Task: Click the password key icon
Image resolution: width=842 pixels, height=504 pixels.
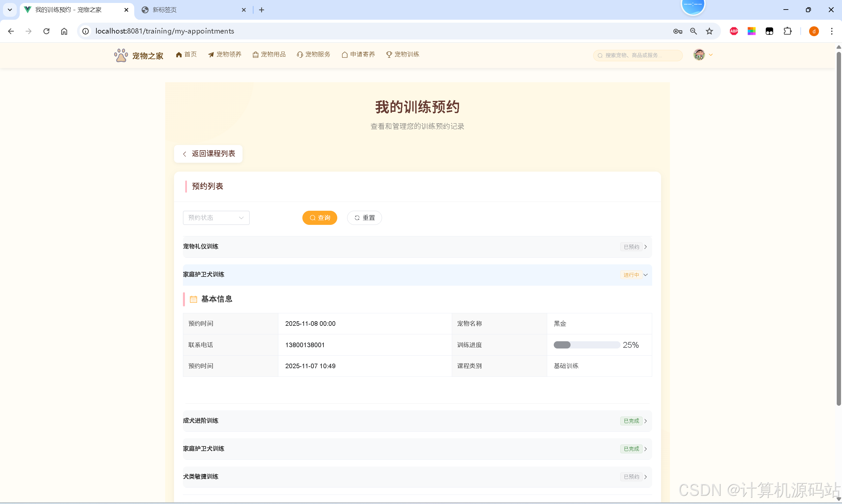Action: [x=677, y=31]
